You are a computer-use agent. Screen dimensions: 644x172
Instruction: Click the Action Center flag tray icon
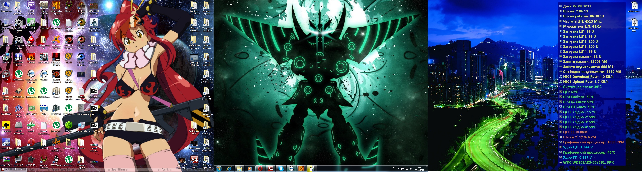402,169
